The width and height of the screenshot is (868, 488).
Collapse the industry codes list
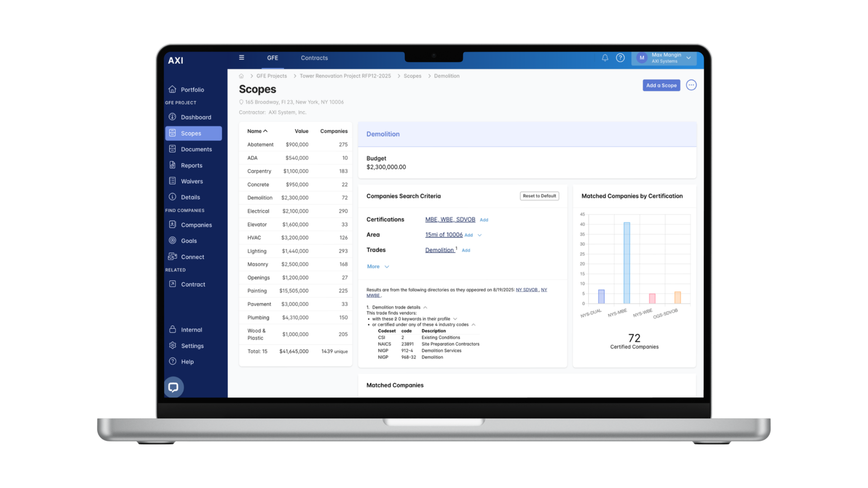(473, 325)
